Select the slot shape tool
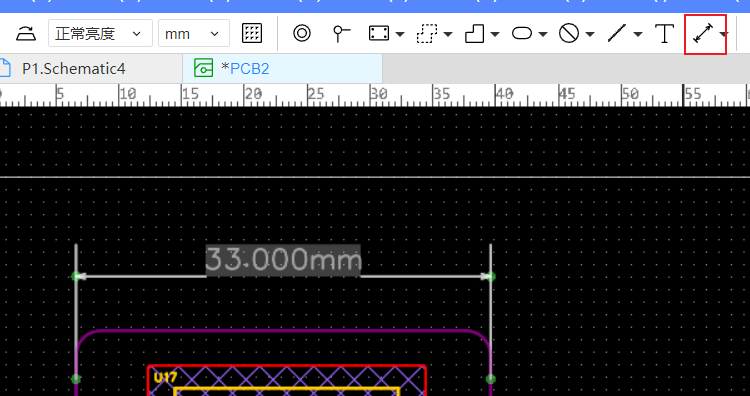The width and height of the screenshot is (750, 396). point(522,33)
